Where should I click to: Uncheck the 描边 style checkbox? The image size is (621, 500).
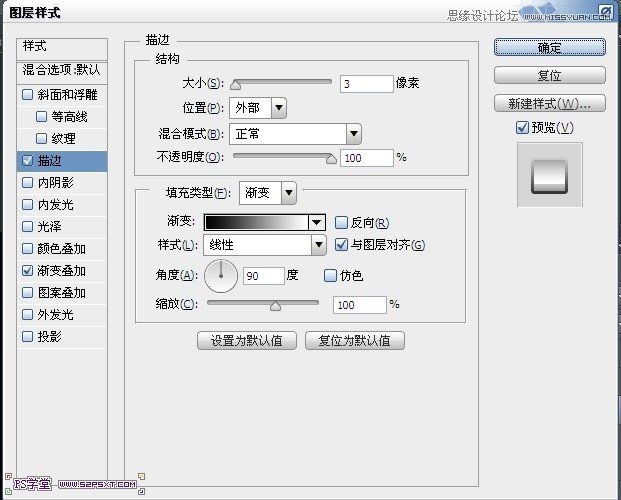[27, 160]
